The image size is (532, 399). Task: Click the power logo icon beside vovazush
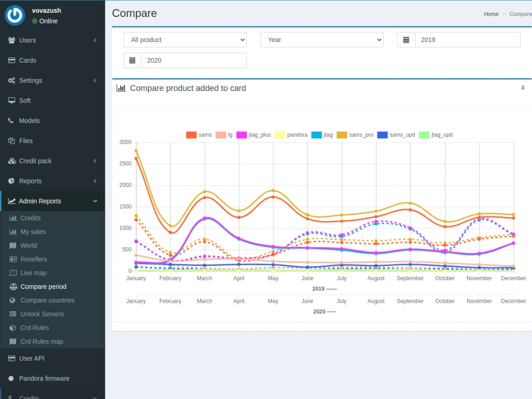pyautogui.click(x=14, y=15)
